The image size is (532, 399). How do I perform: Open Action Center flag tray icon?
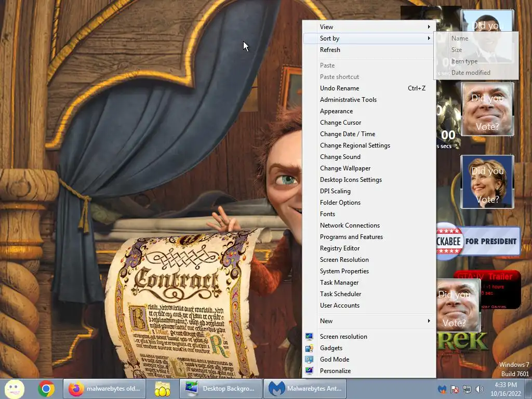[455, 389]
